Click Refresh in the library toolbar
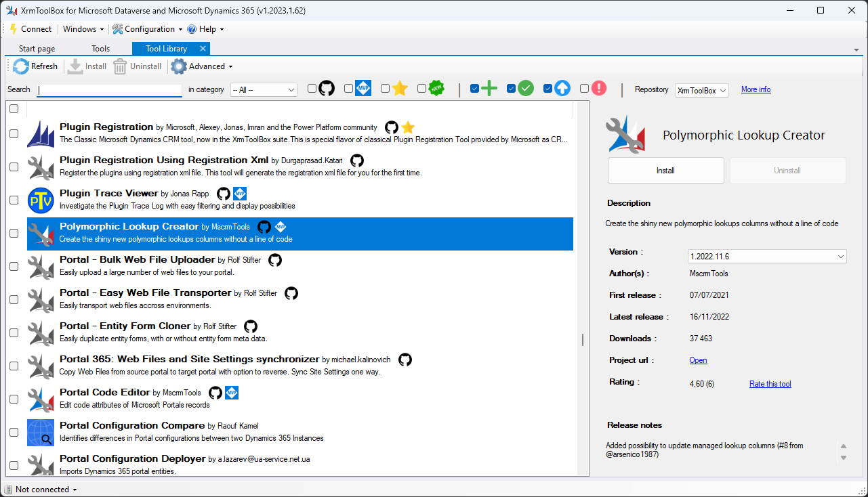 coord(35,66)
